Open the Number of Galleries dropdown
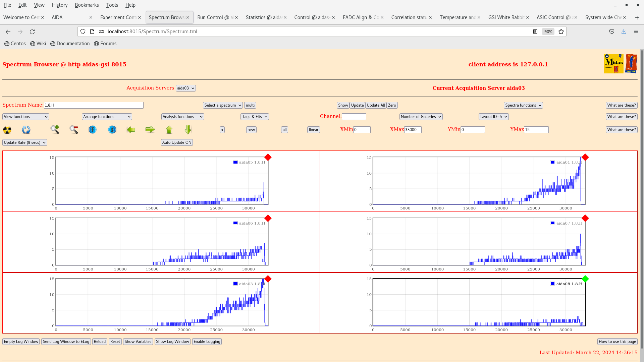This screenshot has width=644, height=362. click(421, 117)
